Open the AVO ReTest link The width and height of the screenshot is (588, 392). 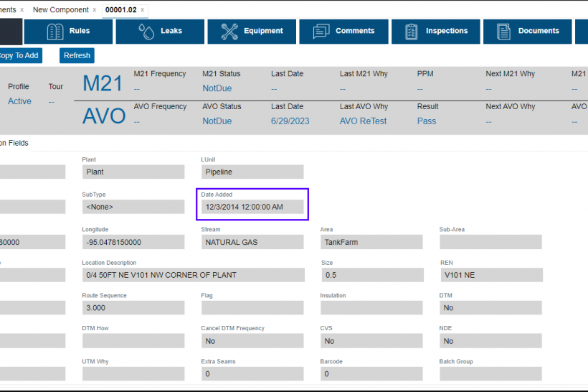pos(363,121)
